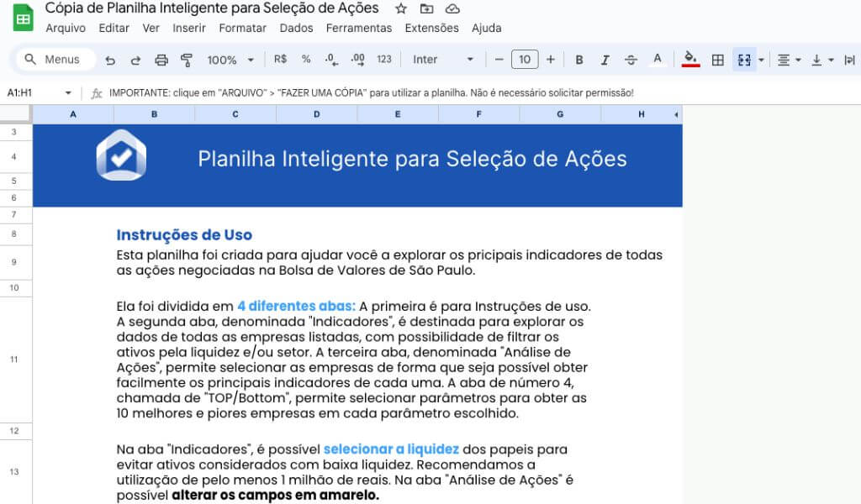Increase font size with plus

click(550, 60)
